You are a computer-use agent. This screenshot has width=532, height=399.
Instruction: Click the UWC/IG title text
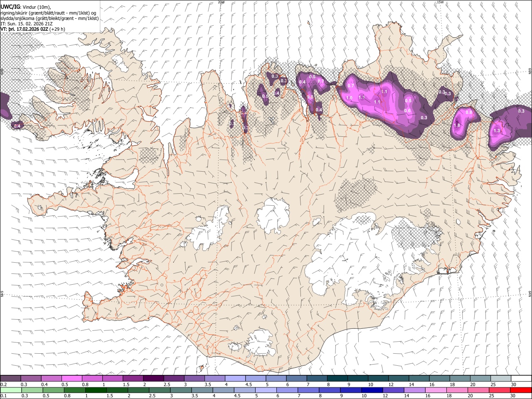point(10,7)
